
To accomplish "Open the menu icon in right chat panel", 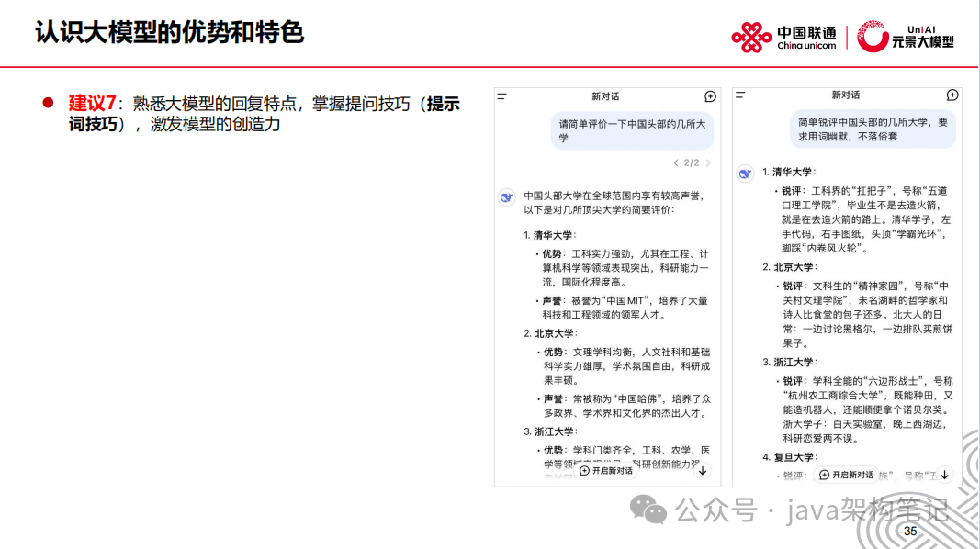I will coord(740,95).
